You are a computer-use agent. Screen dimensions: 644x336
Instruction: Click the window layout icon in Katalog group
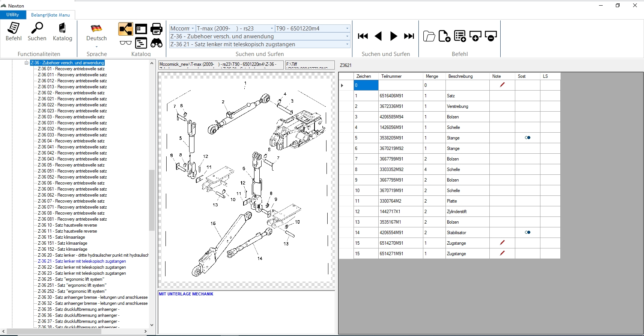[141, 29]
